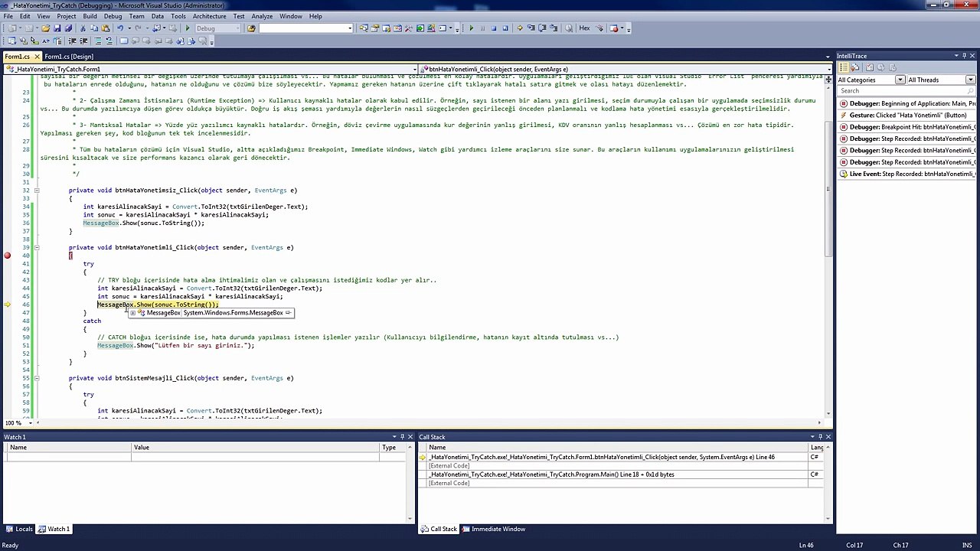This screenshot has width=980, height=551.
Task: Click the Step Out icon
Action: coord(554,28)
